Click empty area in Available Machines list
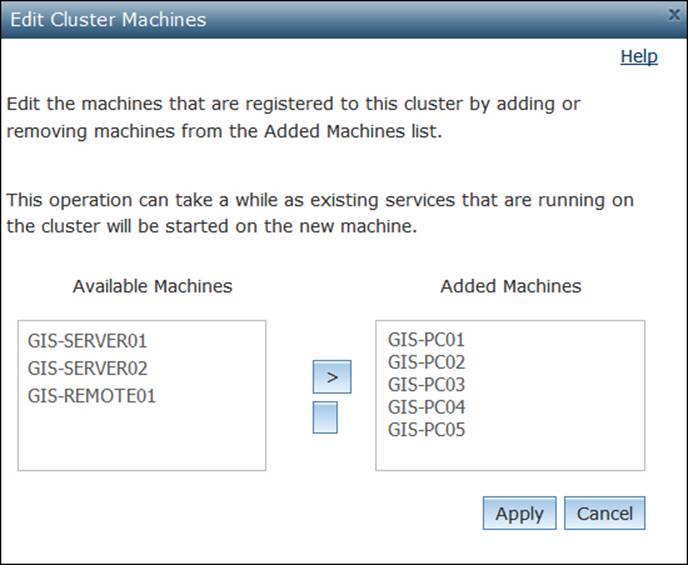This screenshot has width=688, height=565. click(141, 440)
